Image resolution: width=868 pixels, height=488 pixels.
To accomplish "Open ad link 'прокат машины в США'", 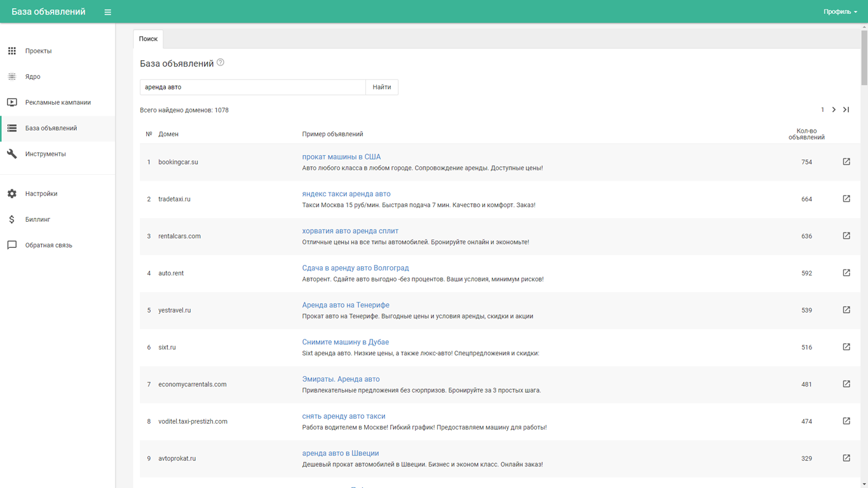I will pyautogui.click(x=341, y=157).
